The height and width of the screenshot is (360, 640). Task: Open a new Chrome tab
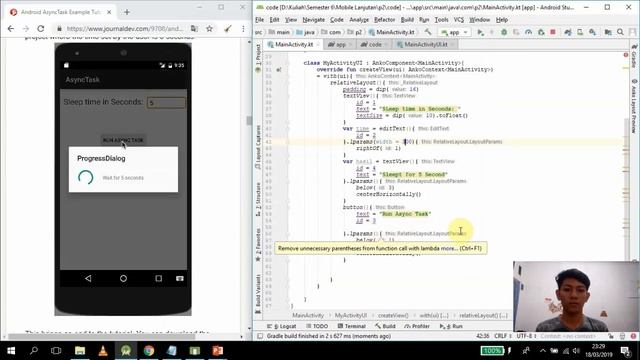(127, 12)
